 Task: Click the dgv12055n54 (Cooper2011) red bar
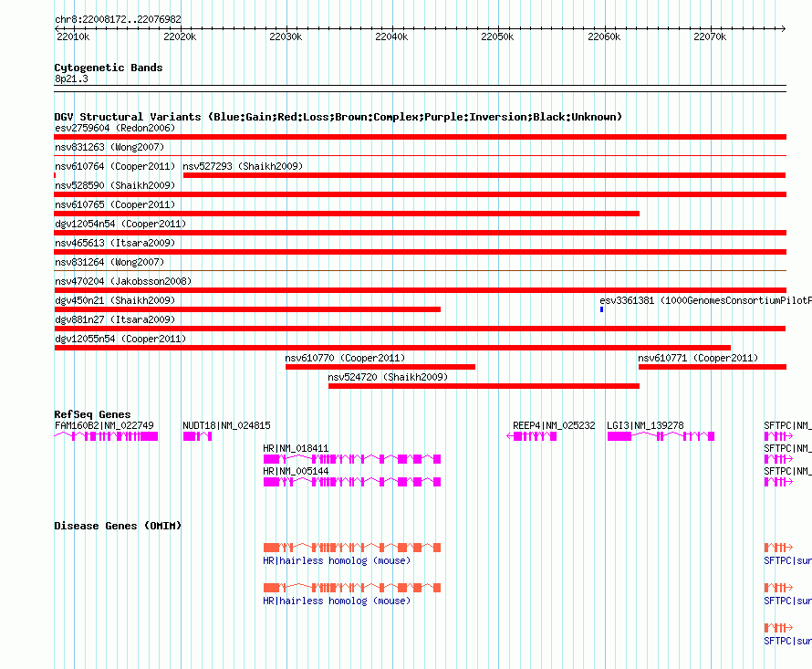(x=392, y=348)
